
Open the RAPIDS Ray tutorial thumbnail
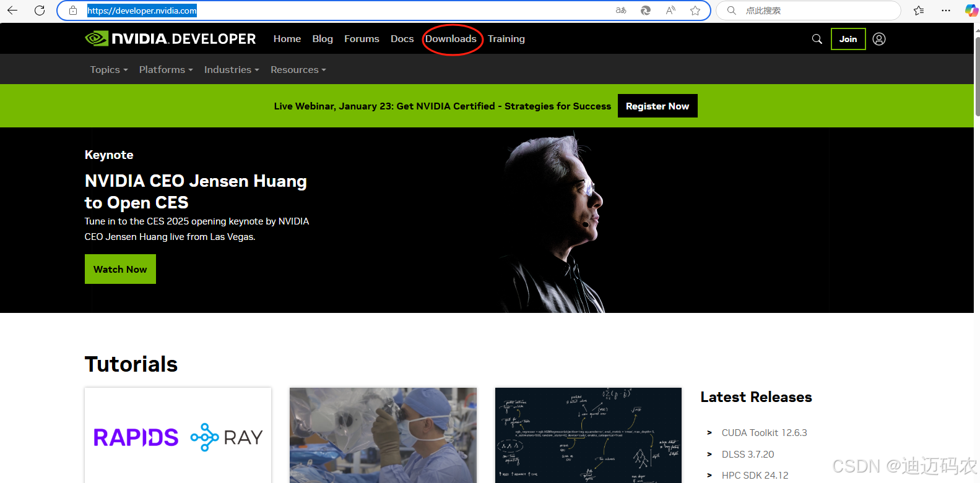pyautogui.click(x=178, y=435)
